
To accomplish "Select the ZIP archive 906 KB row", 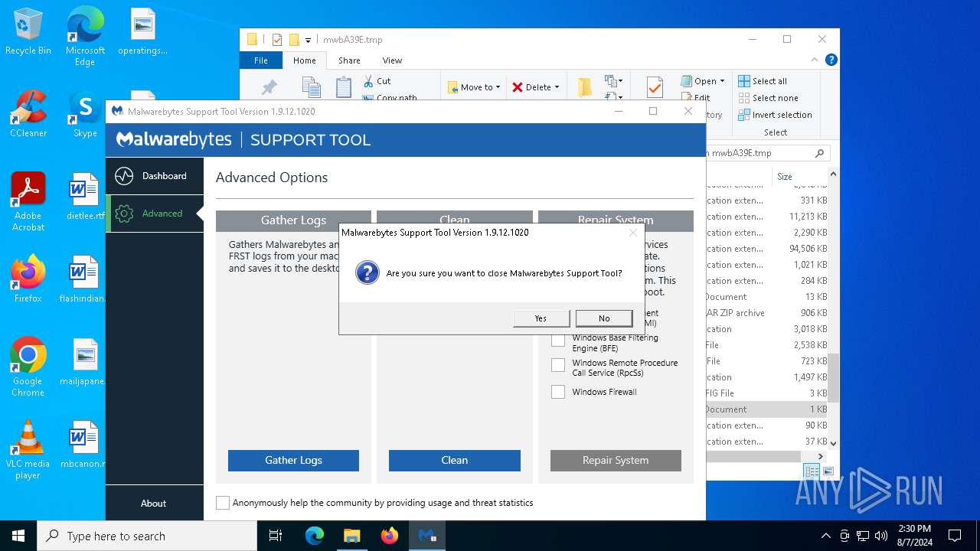I will click(767, 313).
